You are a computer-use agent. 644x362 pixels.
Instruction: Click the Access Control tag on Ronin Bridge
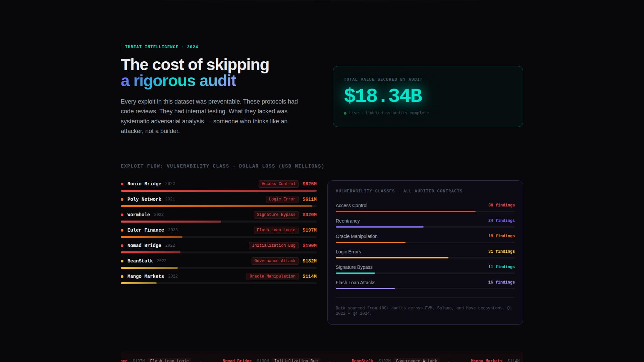(278, 184)
